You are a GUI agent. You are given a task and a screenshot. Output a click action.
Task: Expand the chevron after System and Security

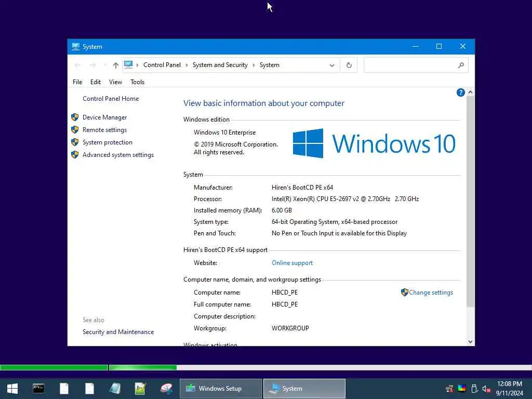coord(254,65)
